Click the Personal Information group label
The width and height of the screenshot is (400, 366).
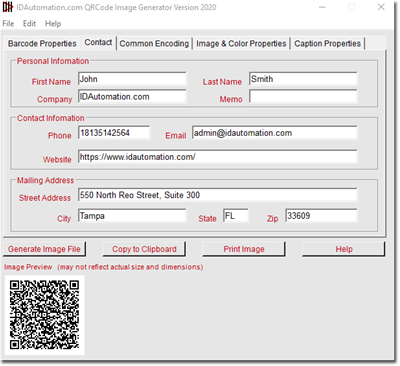[53, 61]
